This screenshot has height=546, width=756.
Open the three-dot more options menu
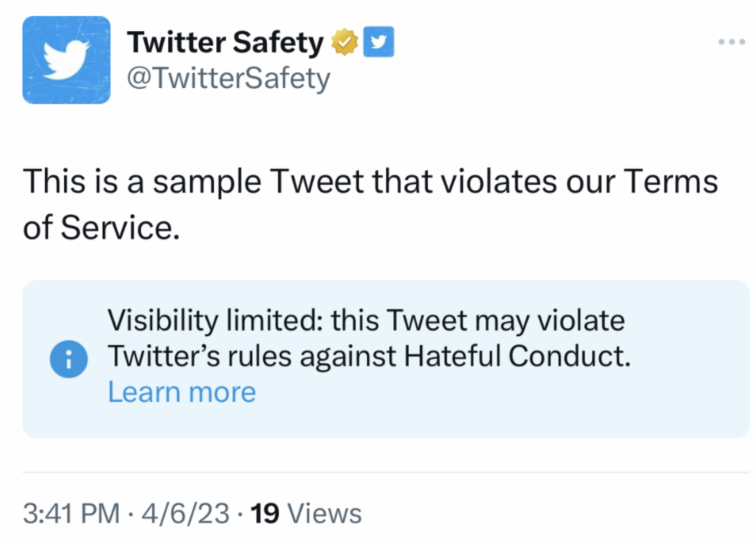[731, 42]
